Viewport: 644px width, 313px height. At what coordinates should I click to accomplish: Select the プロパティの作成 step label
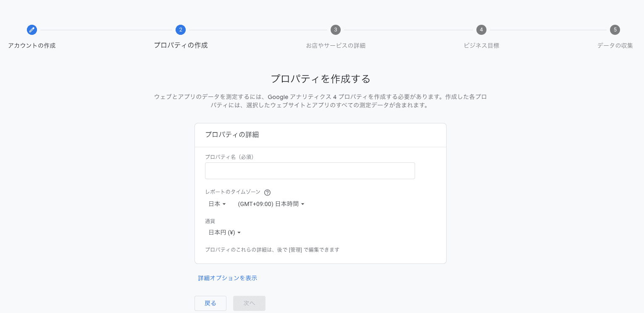click(181, 45)
